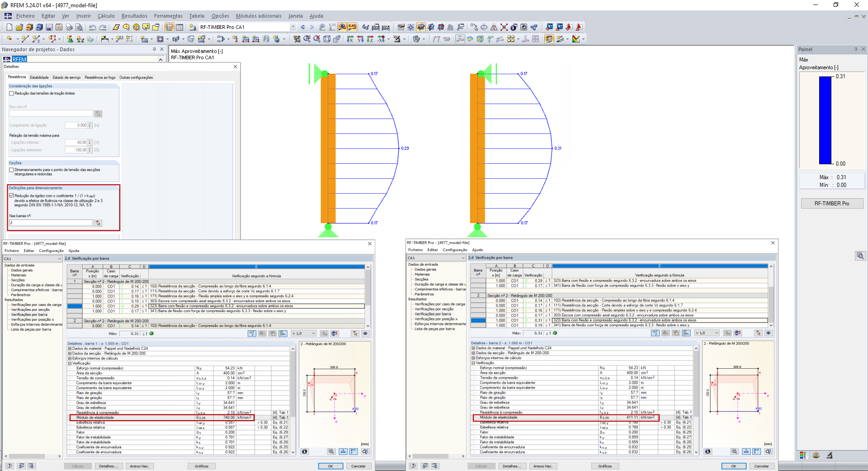
Task: Click Gráficos in the right RF-TIMBER window
Action: [605, 466]
